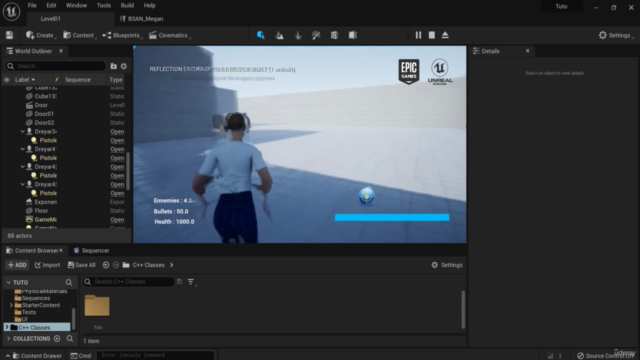Image resolution: width=640 pixels, height=360 pixels.
Task: Click the add folder icon in World Outliner
Action: pyautogui.click(x=113, y=66)
